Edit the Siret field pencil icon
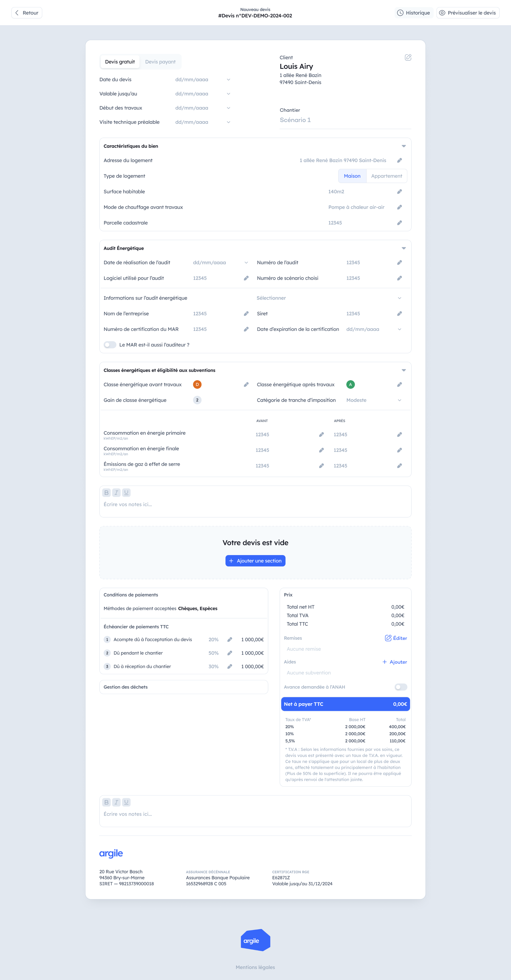The width and height of the screenshot is (511, 980). (x=399, y=313)
